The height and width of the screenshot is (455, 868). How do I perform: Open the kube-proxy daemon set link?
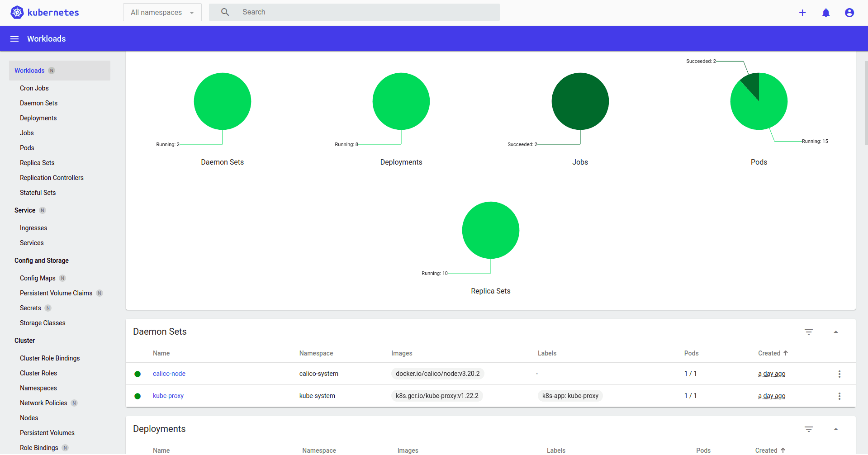click(x=168, y=396)
